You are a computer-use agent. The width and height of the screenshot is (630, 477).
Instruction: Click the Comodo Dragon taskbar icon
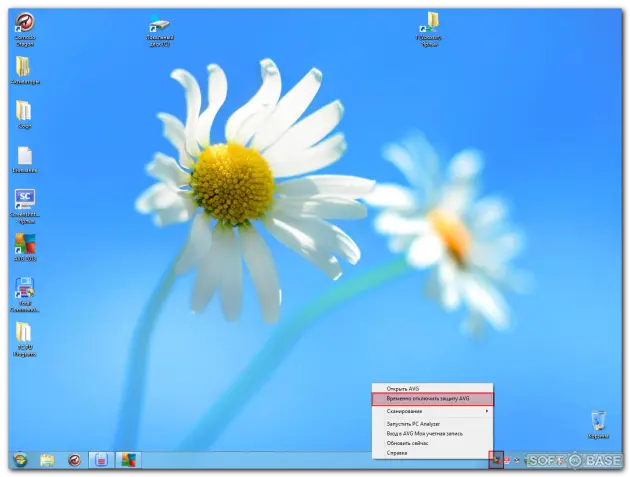(x=74, y=459)
